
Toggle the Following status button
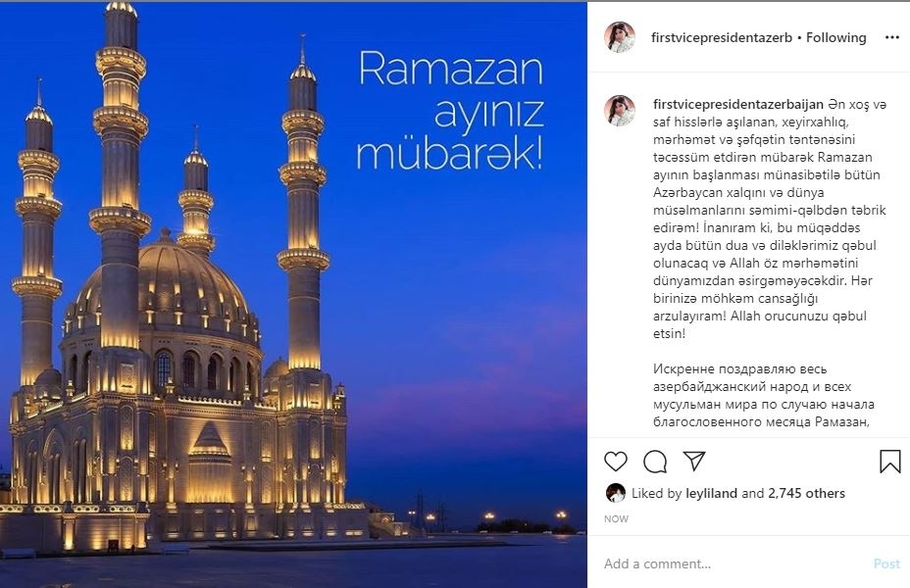[835, 37]
